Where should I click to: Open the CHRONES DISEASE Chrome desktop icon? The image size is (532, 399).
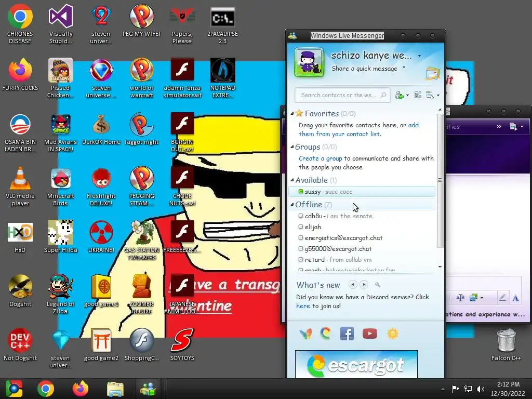(x=20, y=24)
